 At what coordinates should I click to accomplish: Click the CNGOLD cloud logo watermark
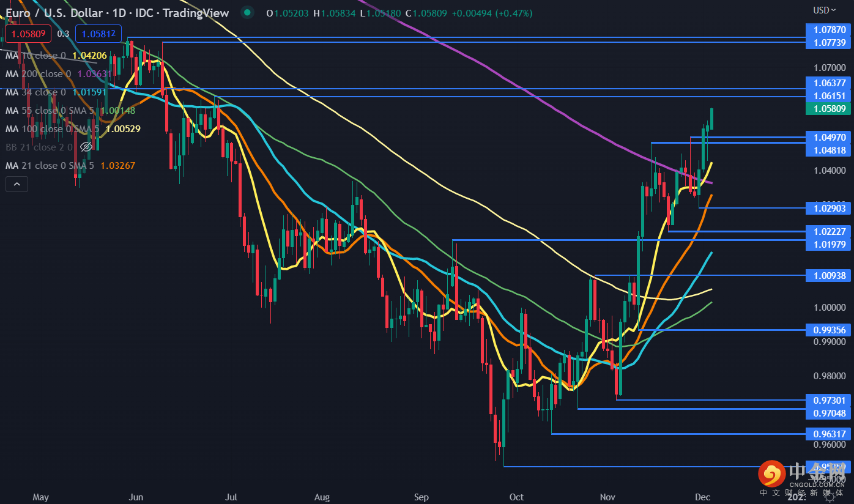(x=771, y=474)
